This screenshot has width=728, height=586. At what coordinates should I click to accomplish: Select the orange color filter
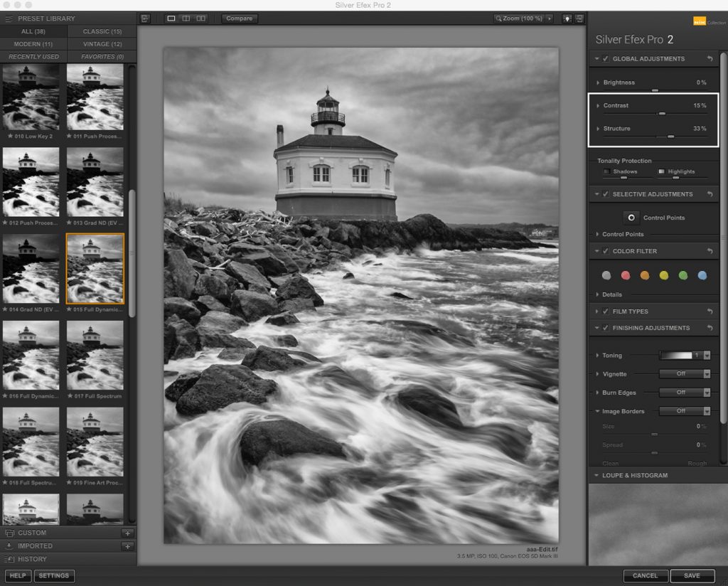(644, 276)
